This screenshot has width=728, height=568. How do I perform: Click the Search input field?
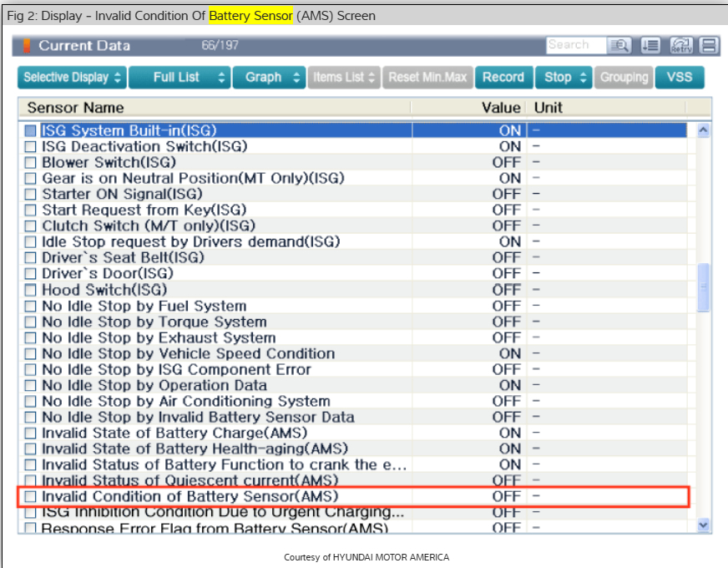pyautogui.click(x=576, y=45)
